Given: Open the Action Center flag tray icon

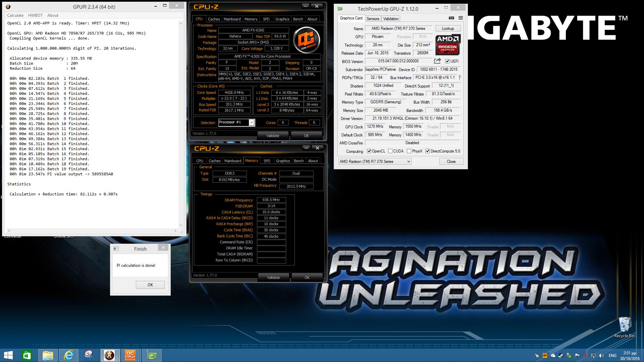Looking at the screenshot, I should (577, 356).
